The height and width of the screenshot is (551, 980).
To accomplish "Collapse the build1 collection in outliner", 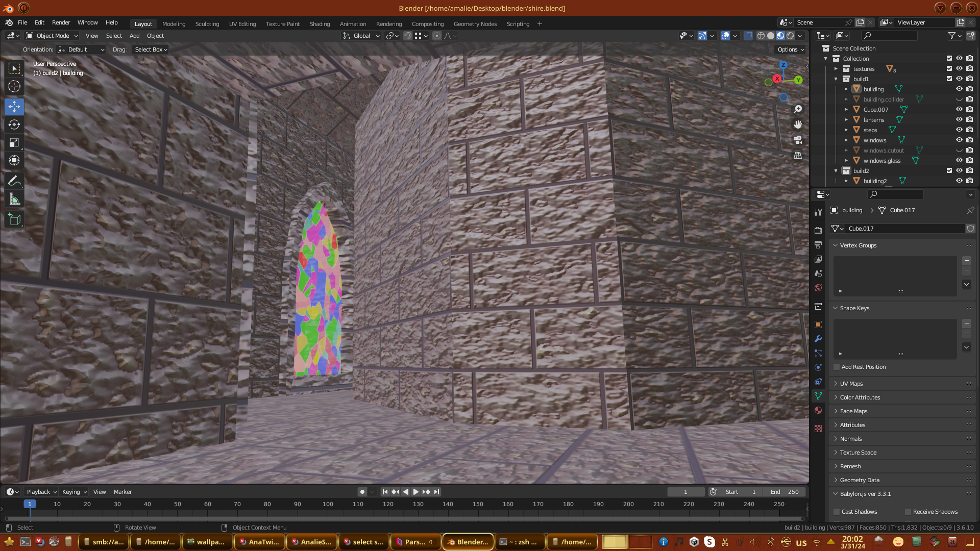I will [836, 79].
